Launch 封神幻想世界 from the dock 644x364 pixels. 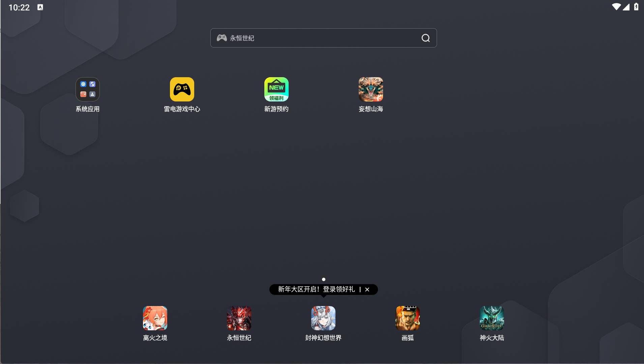(323, 318)
